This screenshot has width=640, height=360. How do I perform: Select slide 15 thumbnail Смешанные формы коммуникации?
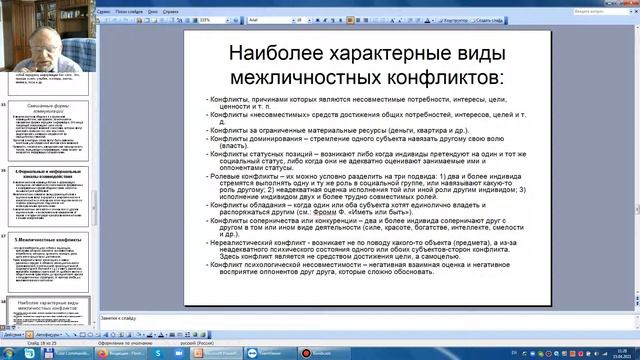[x=48, y=131]
